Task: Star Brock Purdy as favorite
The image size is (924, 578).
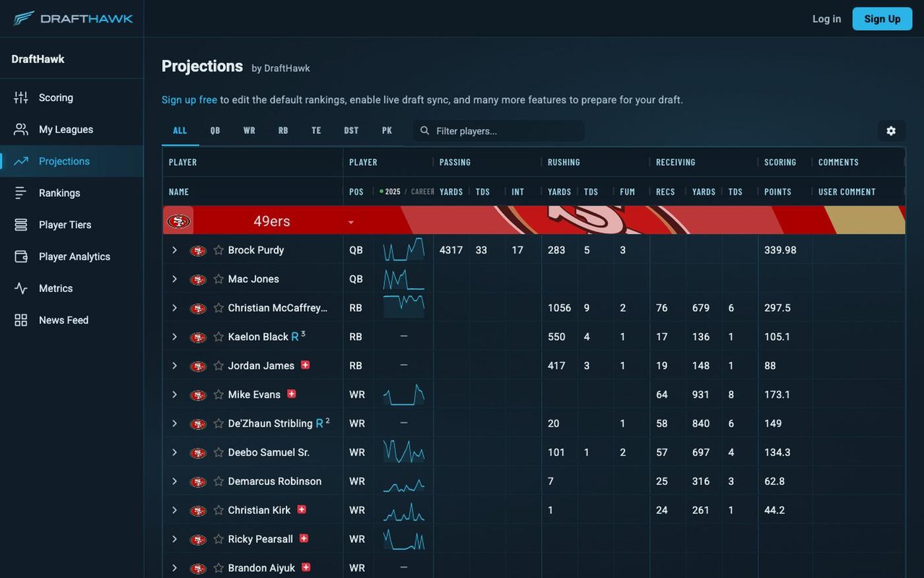Action: tap(218, 250)
